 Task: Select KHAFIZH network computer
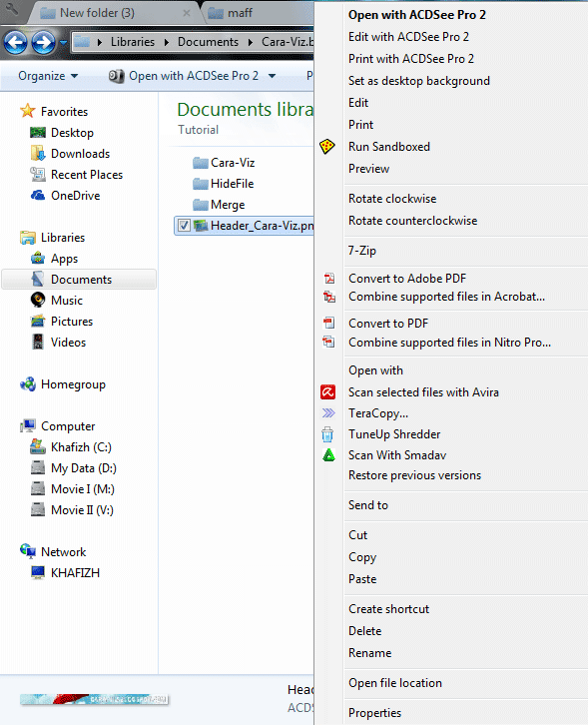75,573
